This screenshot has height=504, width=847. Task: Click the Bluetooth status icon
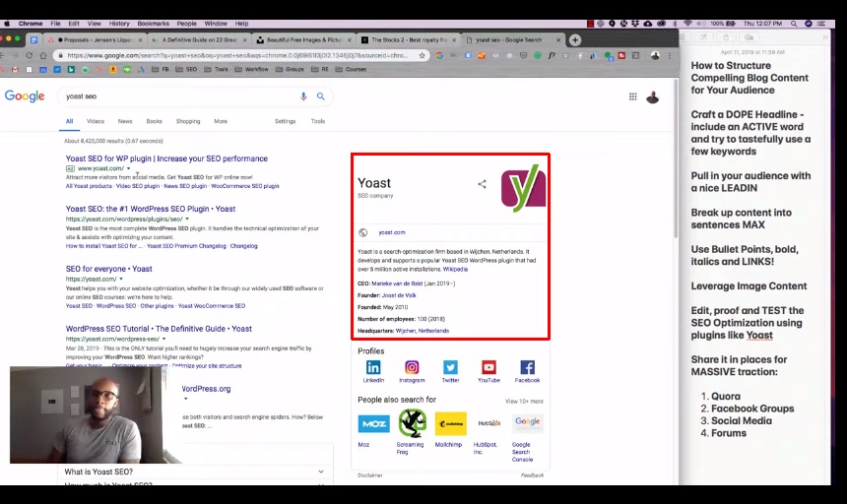[675, 24]
